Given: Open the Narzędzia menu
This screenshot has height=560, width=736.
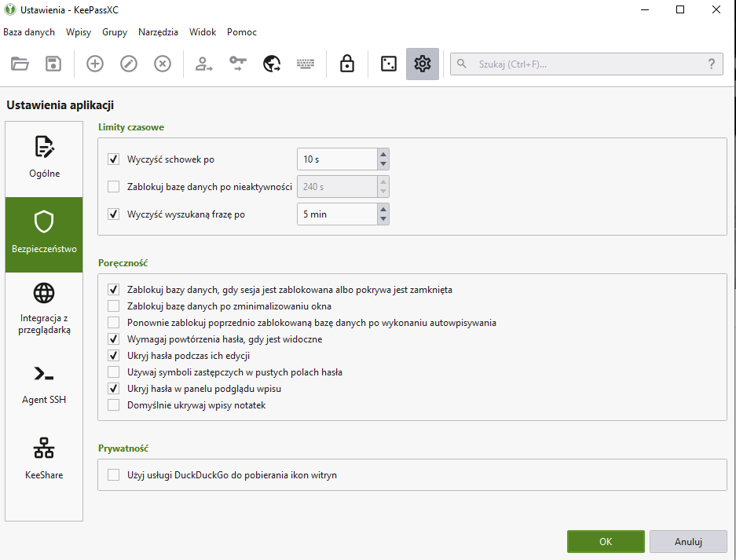Looking at the screenshot, I should 158,32.
